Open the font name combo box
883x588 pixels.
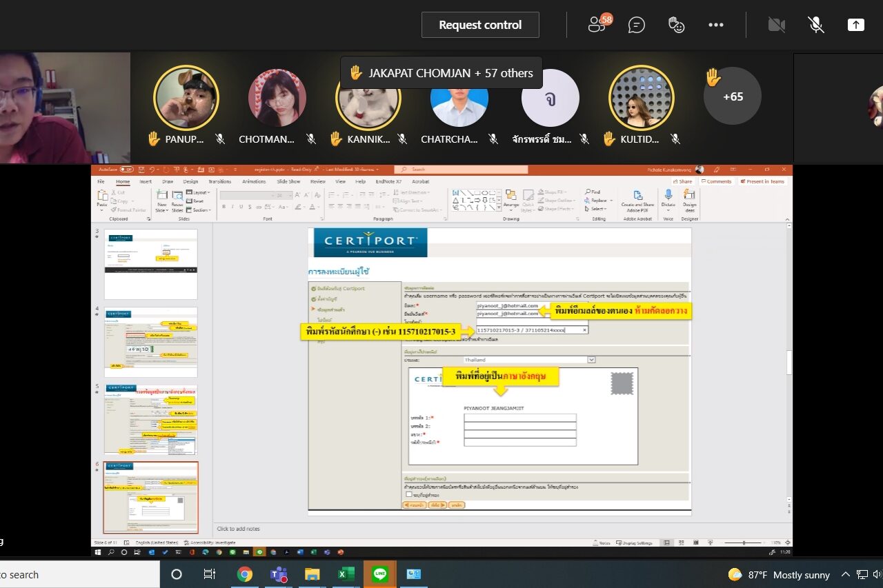246,195
